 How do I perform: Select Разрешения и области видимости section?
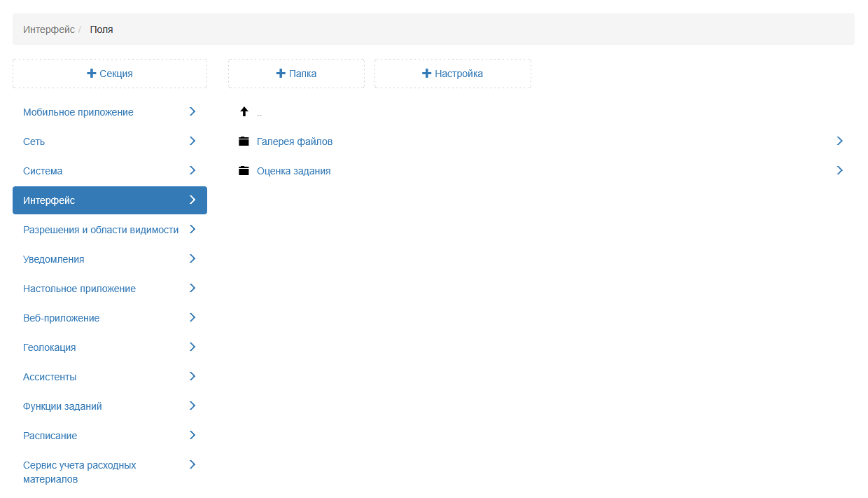[101, 230]
